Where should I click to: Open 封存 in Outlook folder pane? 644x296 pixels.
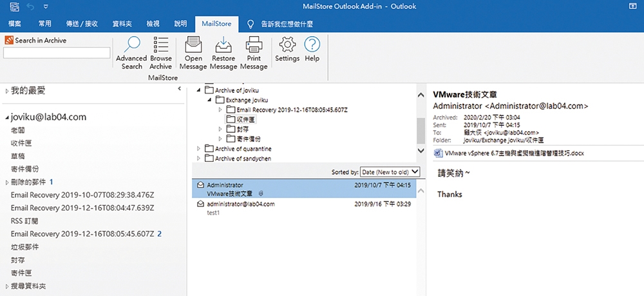point(17,261)
